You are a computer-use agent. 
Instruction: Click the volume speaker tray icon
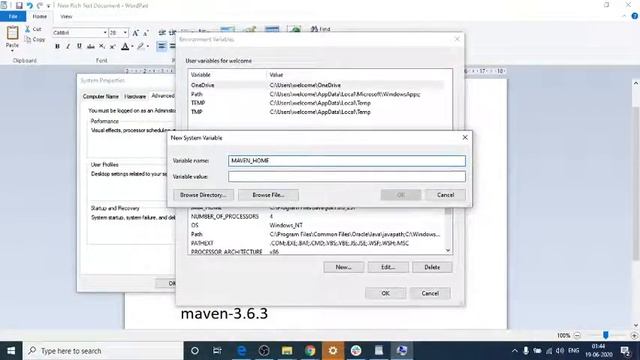pyautogui.click(x=560, y=351)
